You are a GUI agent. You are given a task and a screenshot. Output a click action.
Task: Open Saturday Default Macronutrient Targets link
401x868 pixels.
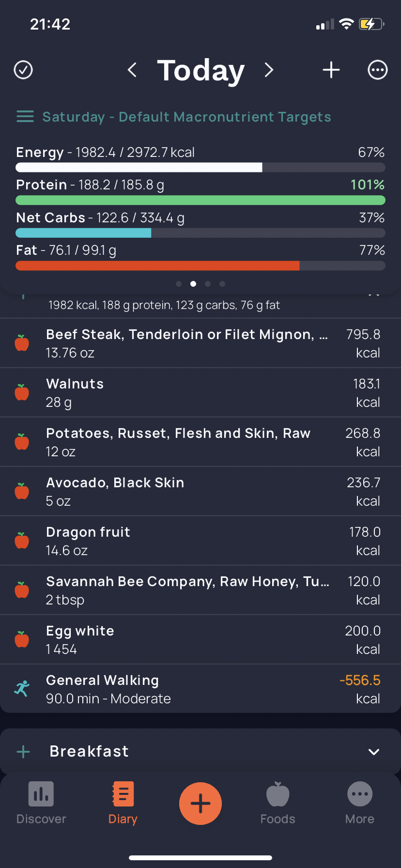[x=187, y=117]
